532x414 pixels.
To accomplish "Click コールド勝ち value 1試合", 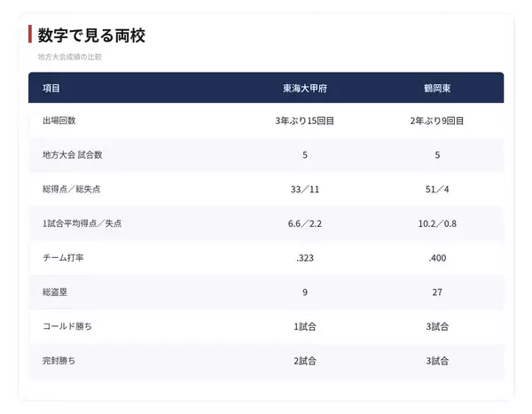I will tap(305, 326).
